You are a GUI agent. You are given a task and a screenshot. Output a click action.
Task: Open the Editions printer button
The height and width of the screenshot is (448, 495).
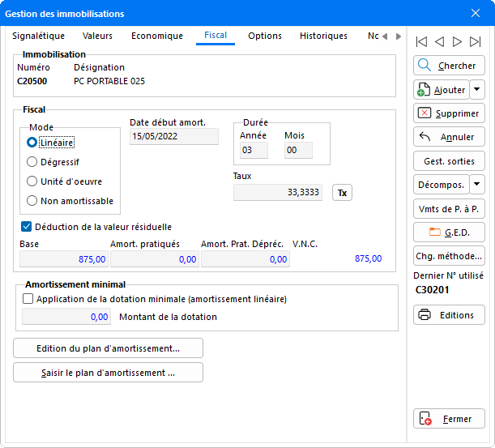449,315
